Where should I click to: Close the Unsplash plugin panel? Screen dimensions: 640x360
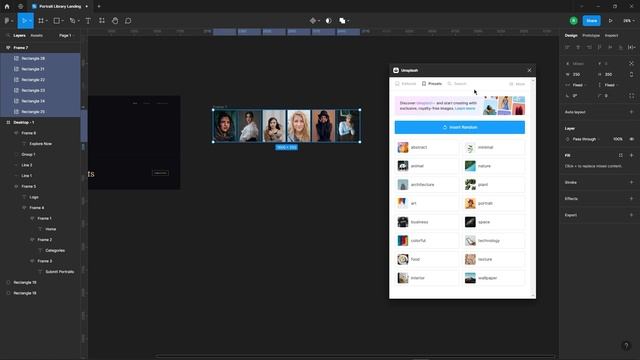(529, 70)
